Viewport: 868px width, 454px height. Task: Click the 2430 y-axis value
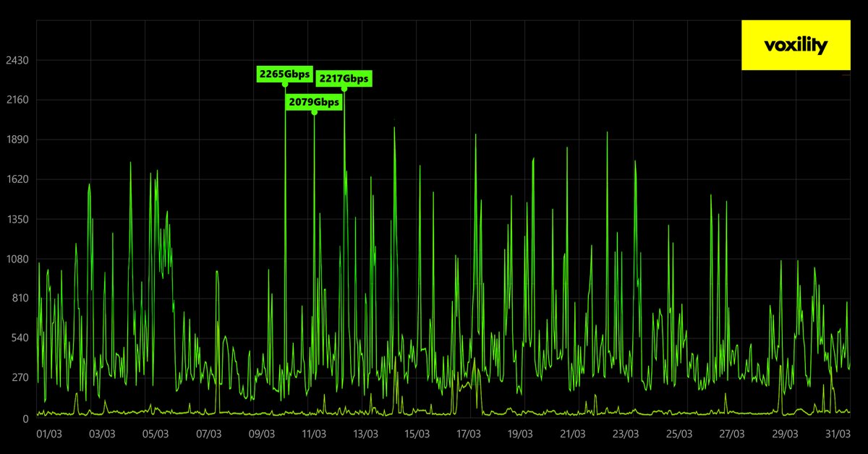[x=16, y=60]
